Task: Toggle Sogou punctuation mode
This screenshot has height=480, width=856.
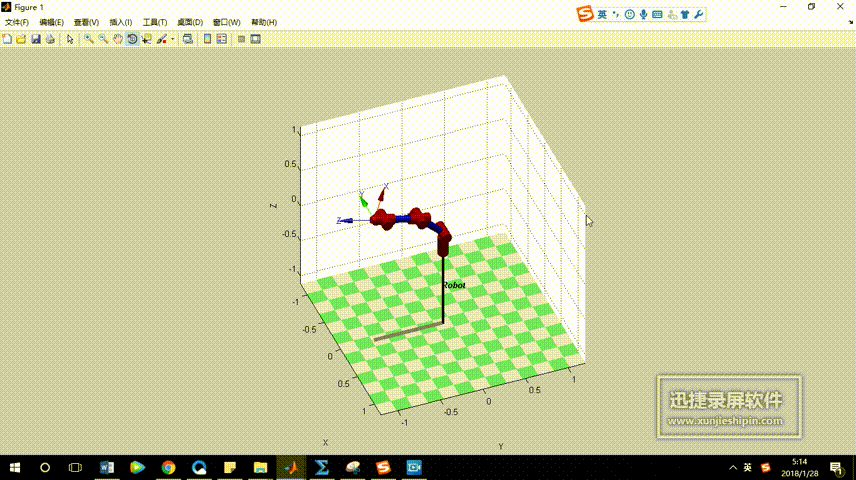Action: pyautogui.click(x=616, y=15)
